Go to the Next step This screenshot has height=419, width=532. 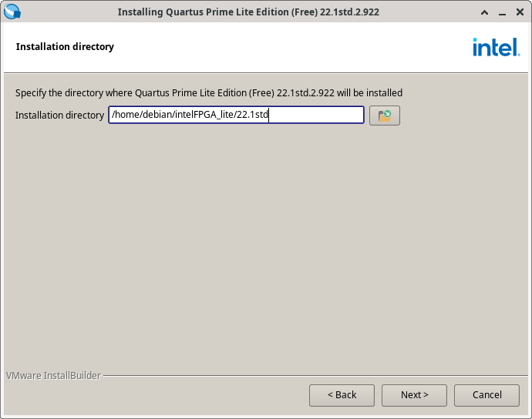[414, 395]
